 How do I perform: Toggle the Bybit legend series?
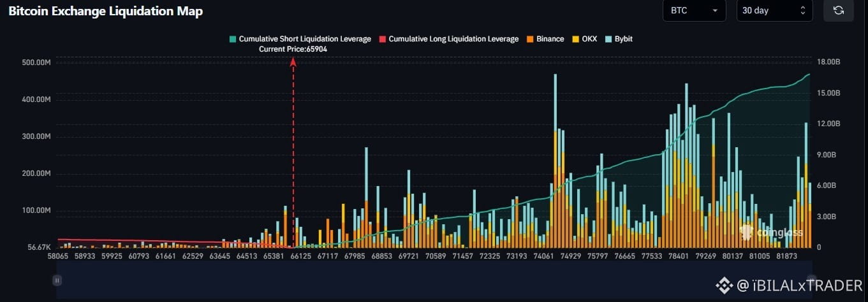(x=619, y=39)
